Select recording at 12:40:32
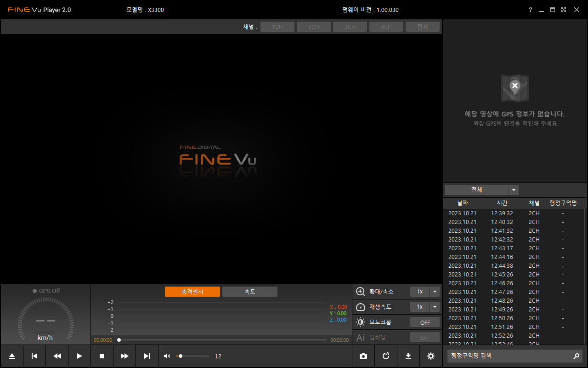 point(514,222)
